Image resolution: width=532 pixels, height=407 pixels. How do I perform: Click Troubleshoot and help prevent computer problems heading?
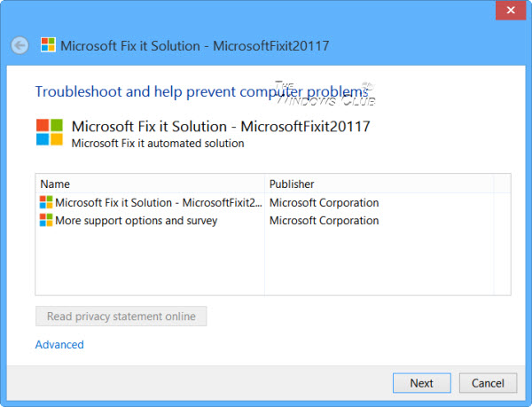[202, 91]
